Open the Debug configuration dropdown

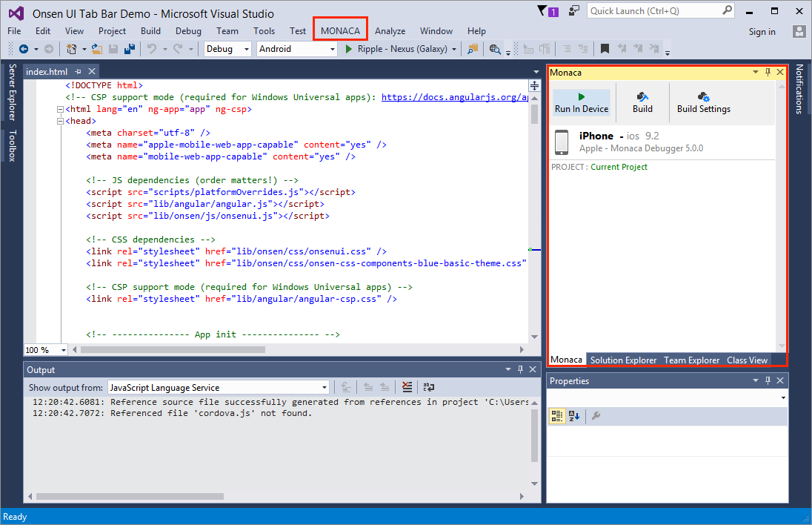[x=247, y=49]
